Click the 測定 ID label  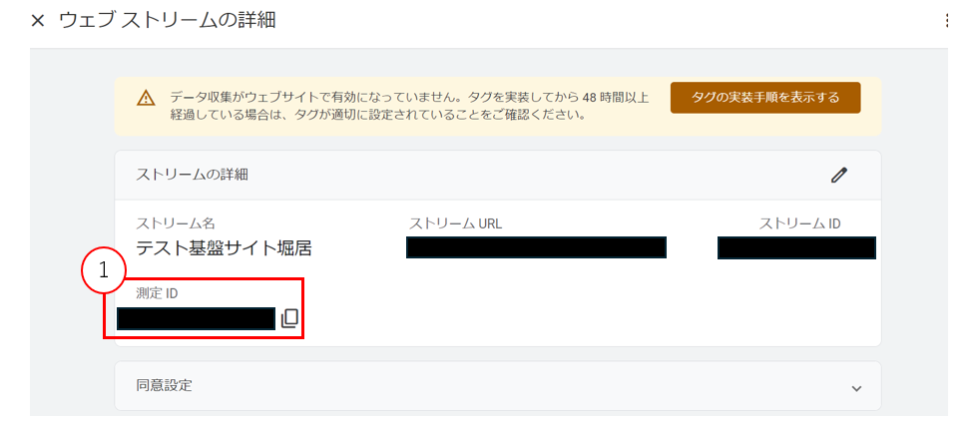click(x=158, y=293)
